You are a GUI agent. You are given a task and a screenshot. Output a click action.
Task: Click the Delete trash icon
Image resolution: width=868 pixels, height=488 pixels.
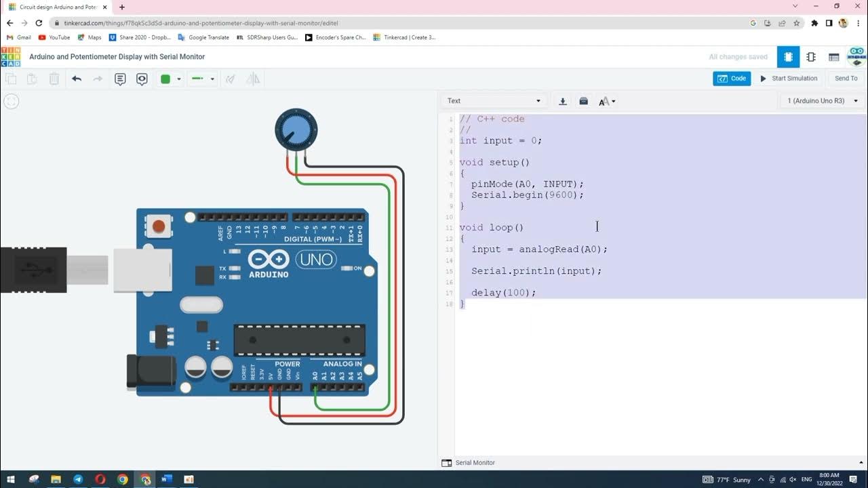click(54, 79)
